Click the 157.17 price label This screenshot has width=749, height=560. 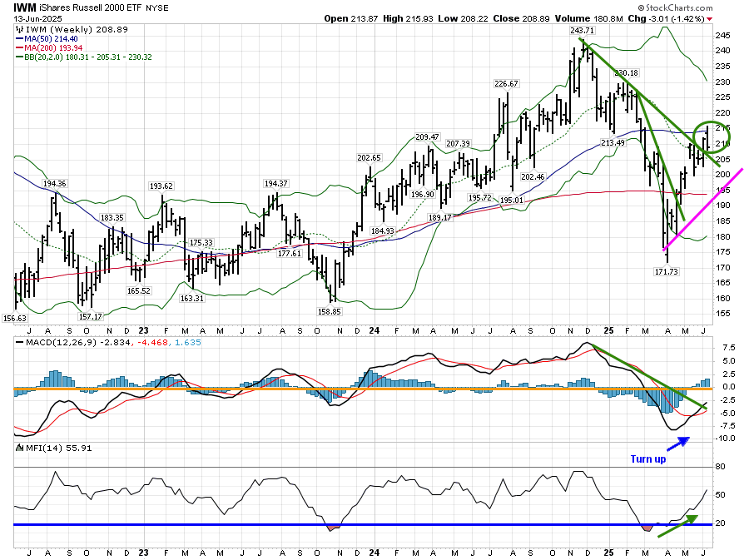[90, 317]
